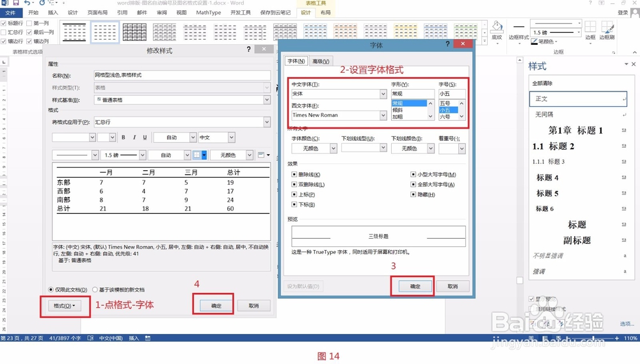640x364 pixels.
Task: Open the 中文字体 dropdown
Action: tap(383, 94)
